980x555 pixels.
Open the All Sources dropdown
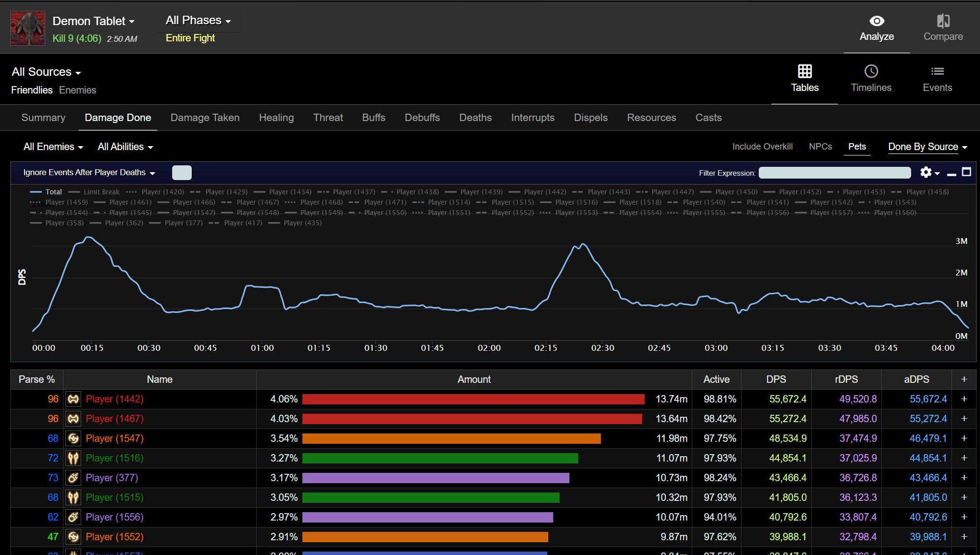coord(46,72)
